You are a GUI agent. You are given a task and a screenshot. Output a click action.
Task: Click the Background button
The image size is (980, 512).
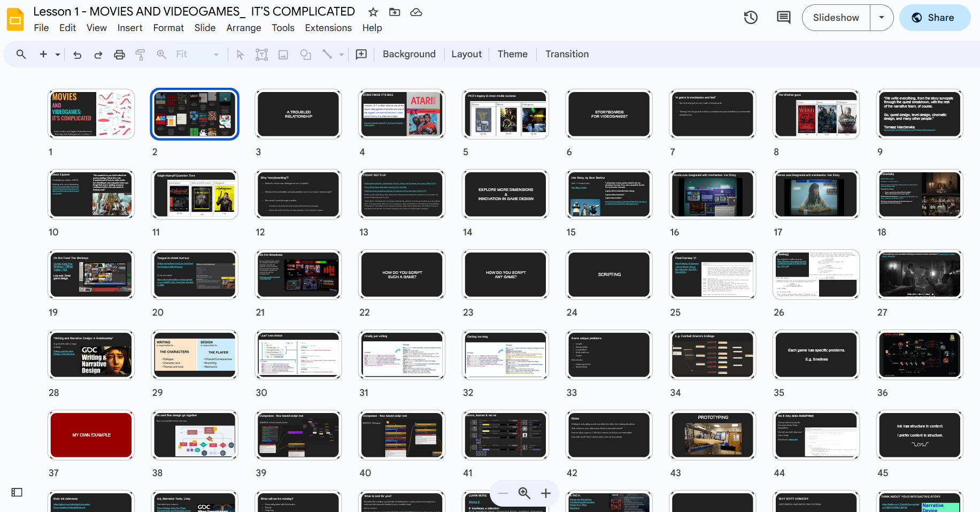409,54
